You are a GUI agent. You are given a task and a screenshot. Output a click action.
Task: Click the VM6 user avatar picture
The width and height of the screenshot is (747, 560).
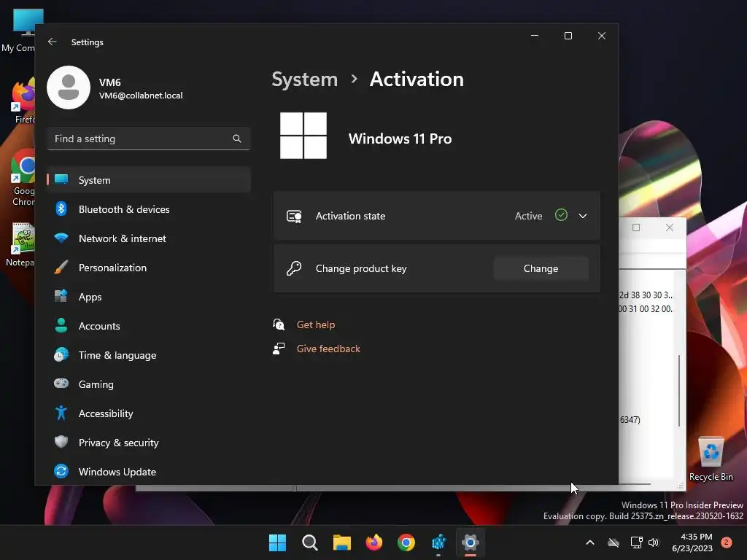click(x=69, y=87)
